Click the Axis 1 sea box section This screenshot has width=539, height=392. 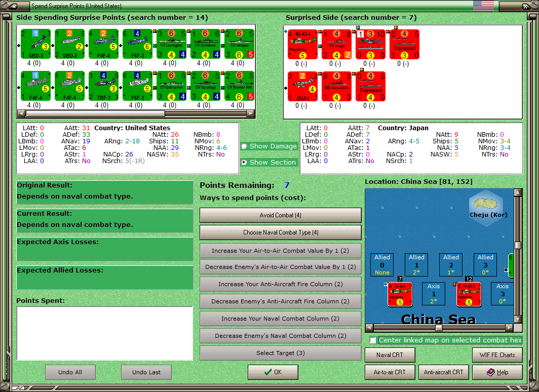434,294
